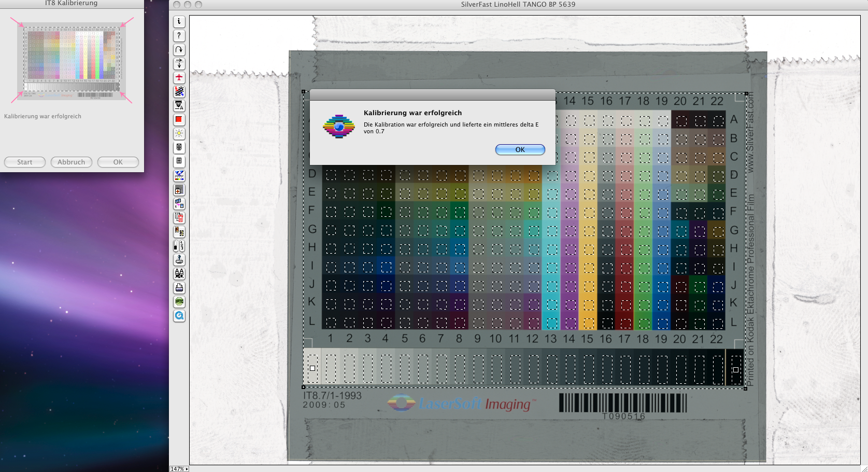Viewport: 868px width, 472px height.
Task: Click the AA CO text icon
Action: point(179,273)
